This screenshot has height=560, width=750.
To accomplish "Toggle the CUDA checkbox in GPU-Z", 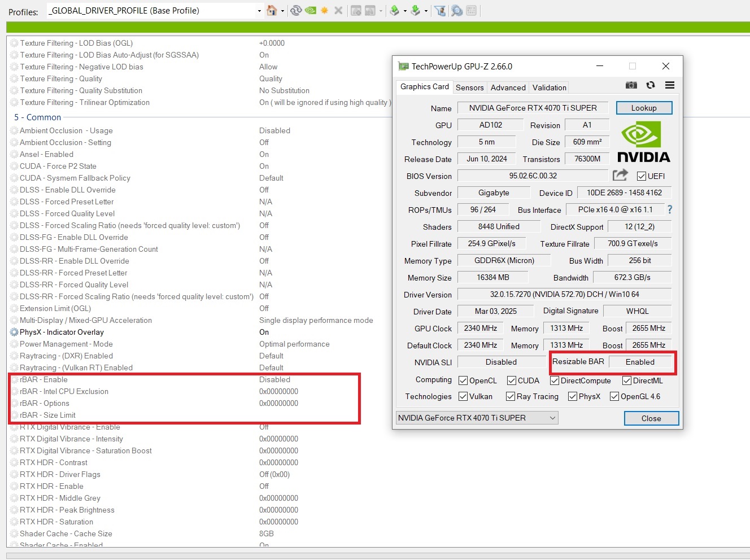I will pos(512,380).
